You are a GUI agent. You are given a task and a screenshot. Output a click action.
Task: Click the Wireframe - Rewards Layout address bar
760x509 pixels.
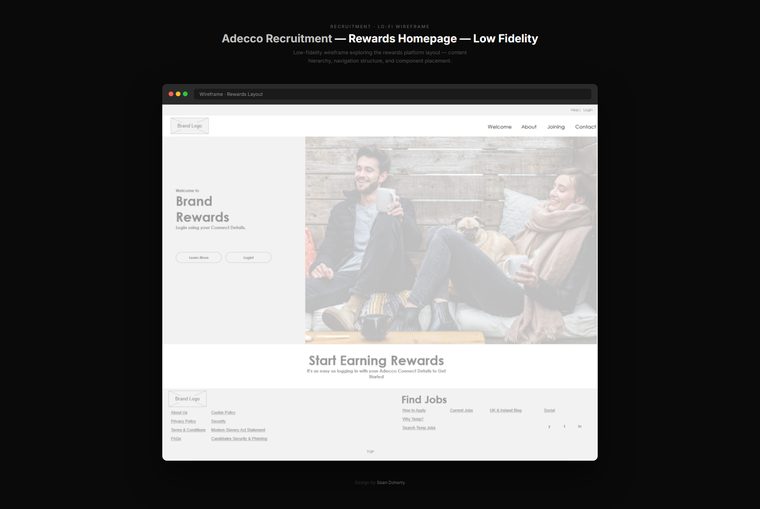(x=393, y=94)
